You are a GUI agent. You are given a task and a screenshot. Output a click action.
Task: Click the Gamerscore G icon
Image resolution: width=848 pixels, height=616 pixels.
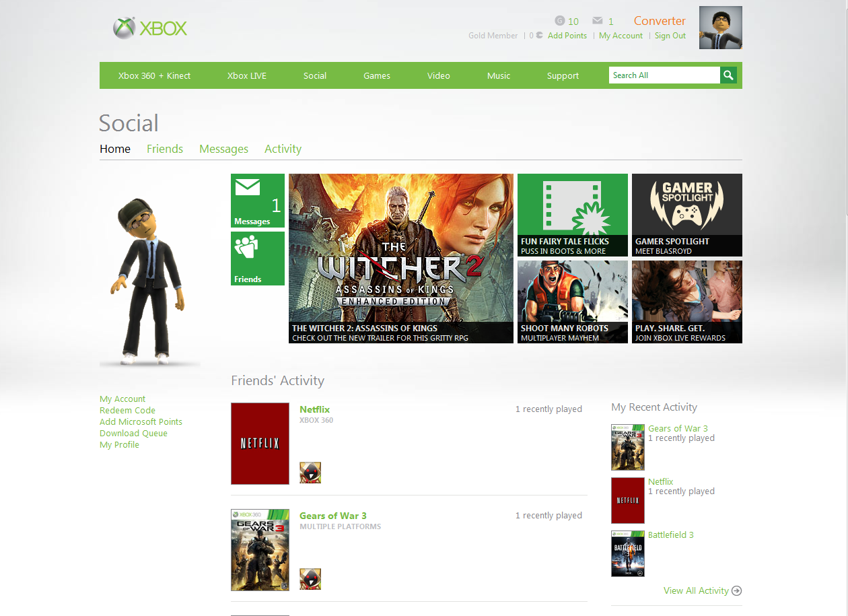point(560,21)
